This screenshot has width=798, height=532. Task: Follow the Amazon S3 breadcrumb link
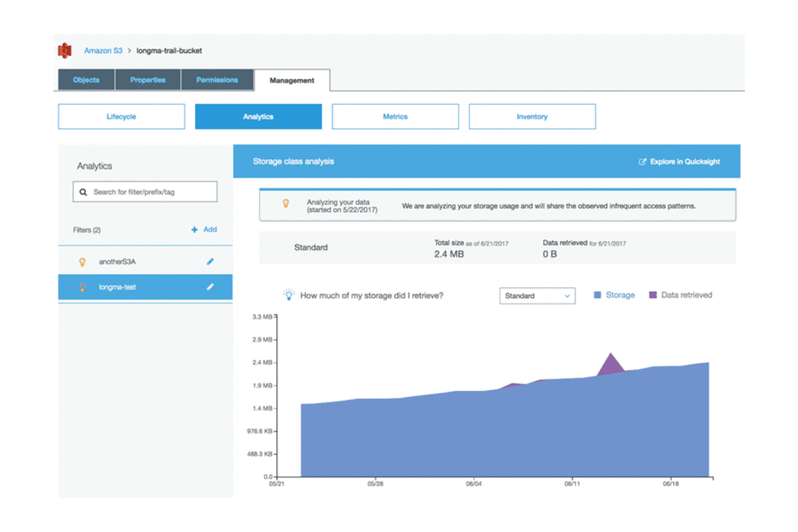(x=103, y=51)
